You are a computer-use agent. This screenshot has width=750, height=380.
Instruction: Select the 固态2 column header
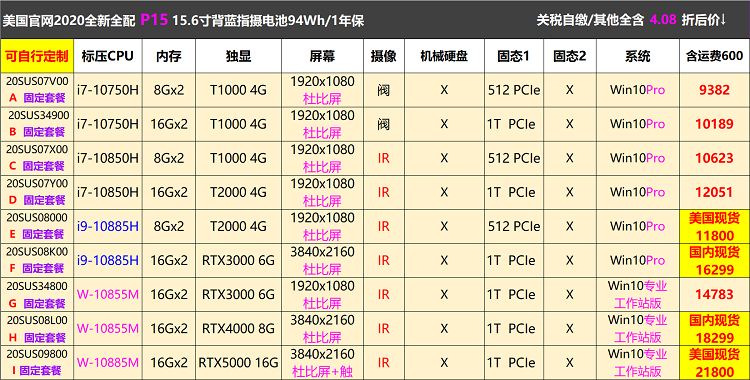pos(570,56)
